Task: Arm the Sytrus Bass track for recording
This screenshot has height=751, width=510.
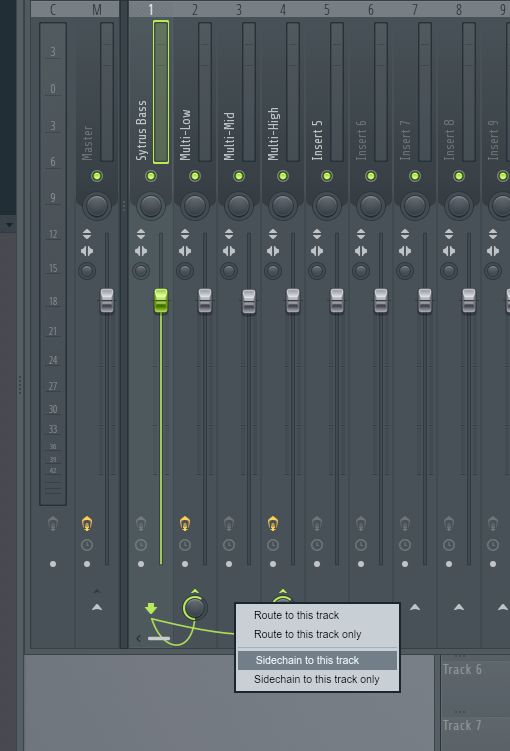Action: (x=141, y=524)
